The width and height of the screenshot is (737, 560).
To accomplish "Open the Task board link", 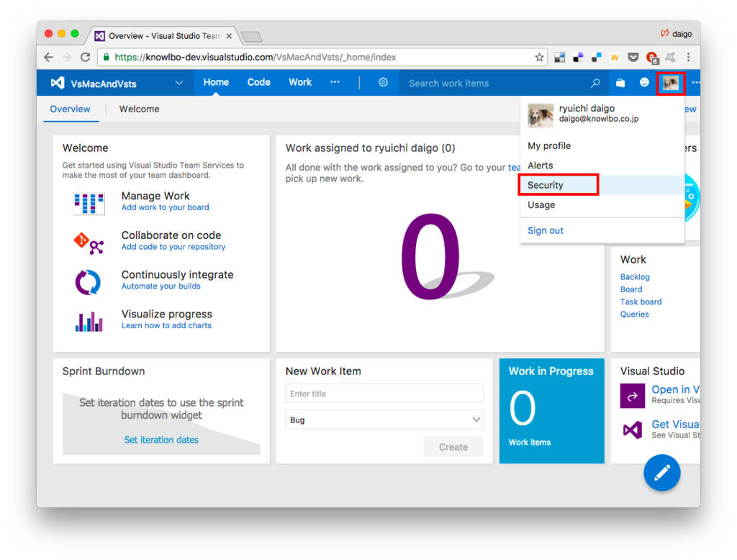I will [641, 302].
